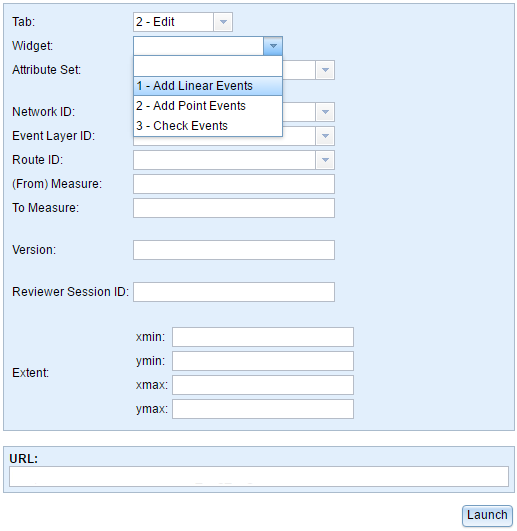Expand the Network ID dropdown arrow
The width and height of the screenshot is (517, 531).
(325, 112)
